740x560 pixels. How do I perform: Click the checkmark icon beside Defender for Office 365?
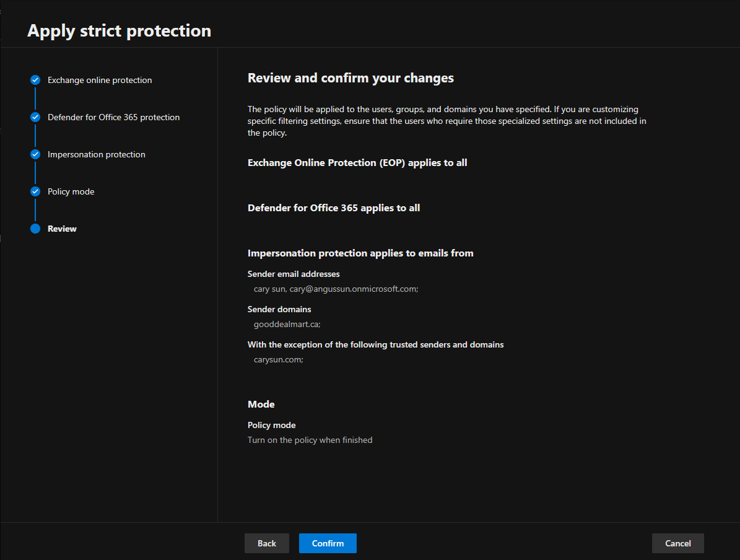click(35, 117)
